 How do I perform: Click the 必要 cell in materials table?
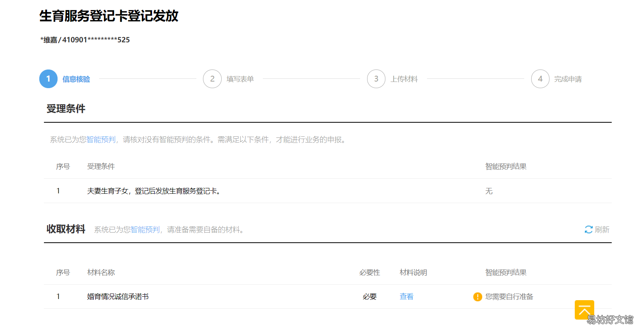tap(369, 297)
